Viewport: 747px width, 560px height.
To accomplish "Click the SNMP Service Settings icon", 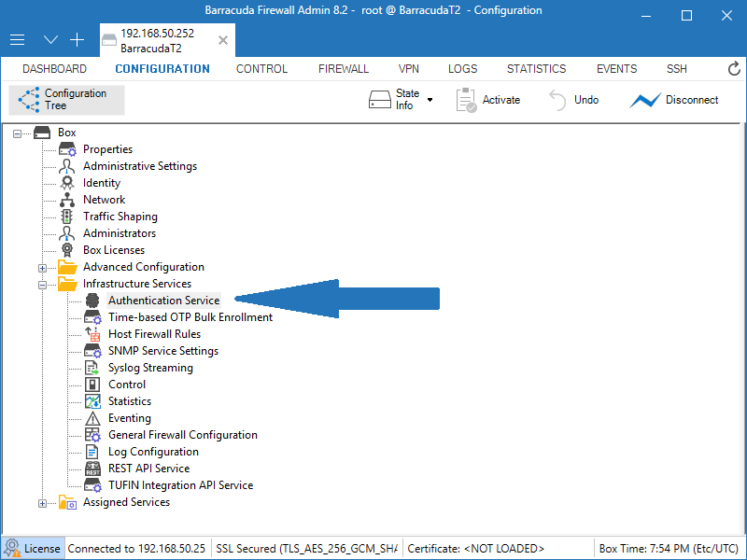I will [92, 351].
